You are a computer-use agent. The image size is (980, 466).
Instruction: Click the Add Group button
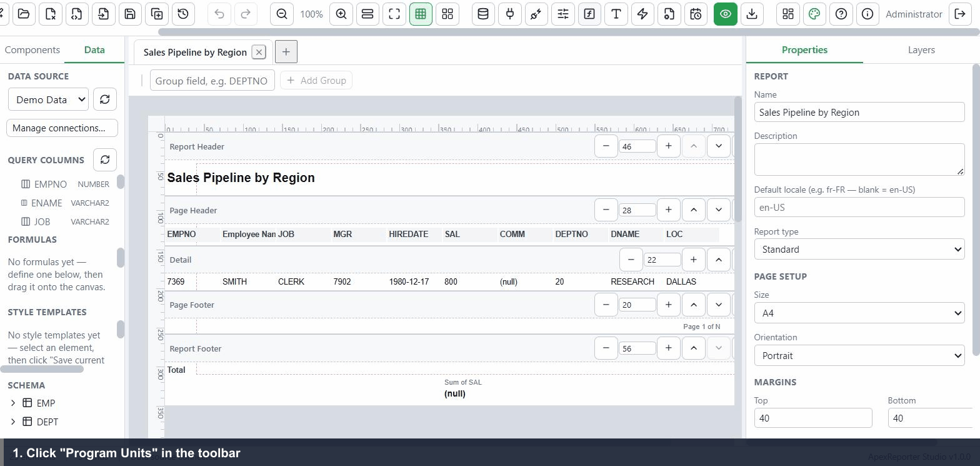(316, 80)
